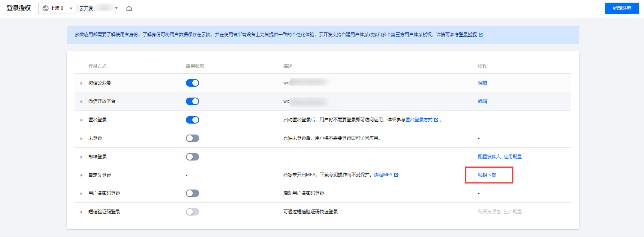This screenshot has width=644, height=237.
Task: Click 编辑 for 微信公众号
Action: [x=483, y=83]
